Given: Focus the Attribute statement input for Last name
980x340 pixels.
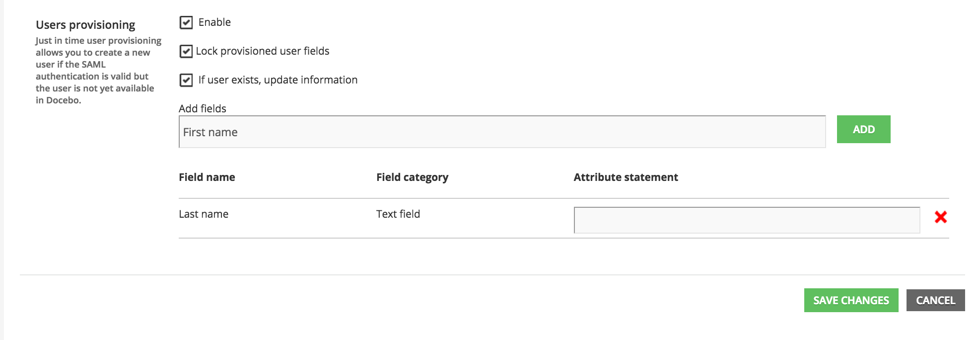Looking at the screenshot, I should (747, 220).
